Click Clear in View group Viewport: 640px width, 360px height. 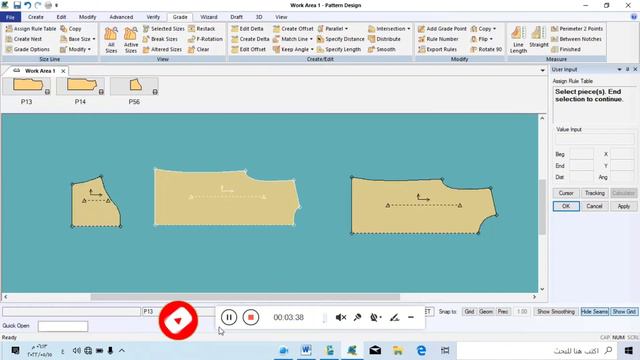click(198, 49)
